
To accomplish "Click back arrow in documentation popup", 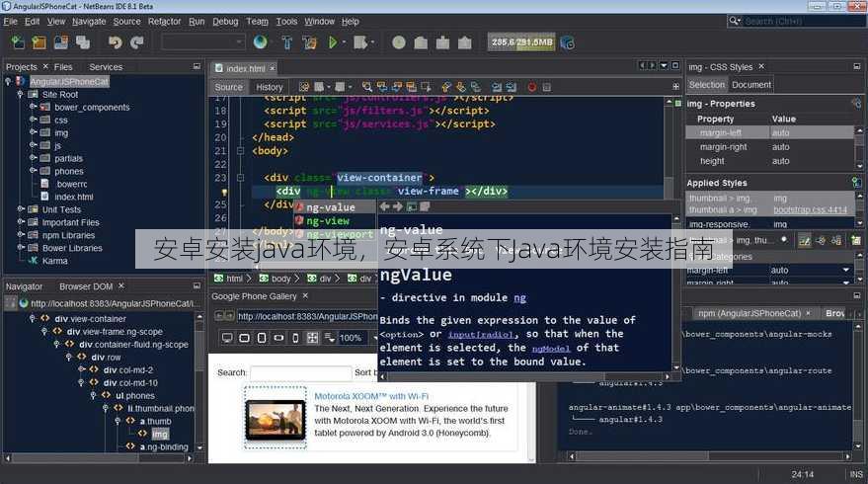I will coord(384,206).
